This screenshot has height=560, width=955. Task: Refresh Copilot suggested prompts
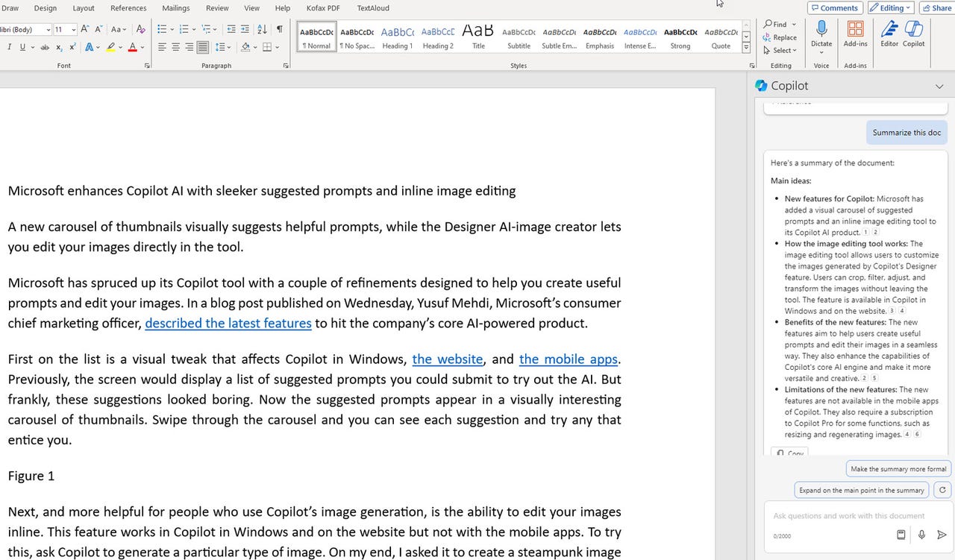tap(942, 490)
